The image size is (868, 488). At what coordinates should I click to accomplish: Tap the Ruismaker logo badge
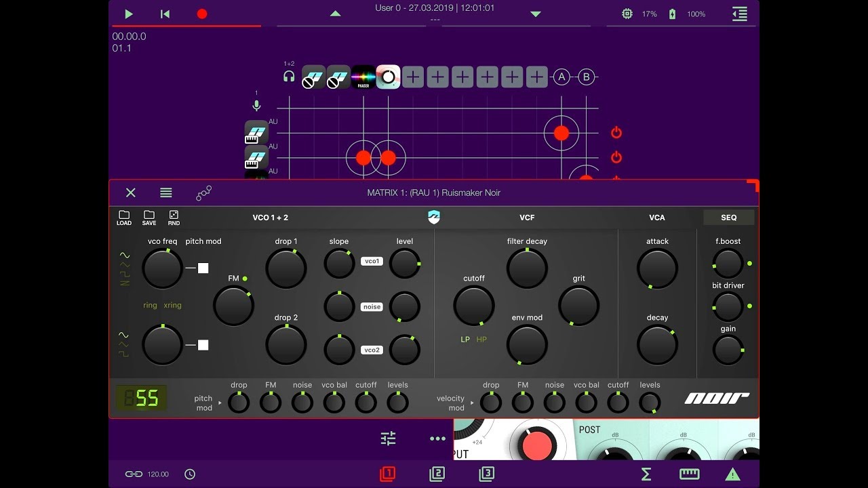tap(434, 217)
